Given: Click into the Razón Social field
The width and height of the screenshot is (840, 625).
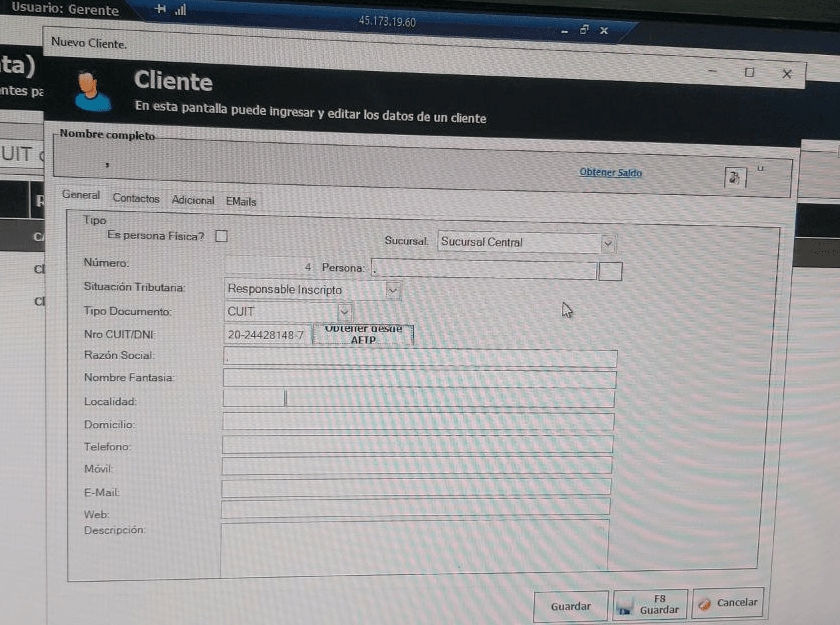Looking at the screenshot, I should [419, 357].
